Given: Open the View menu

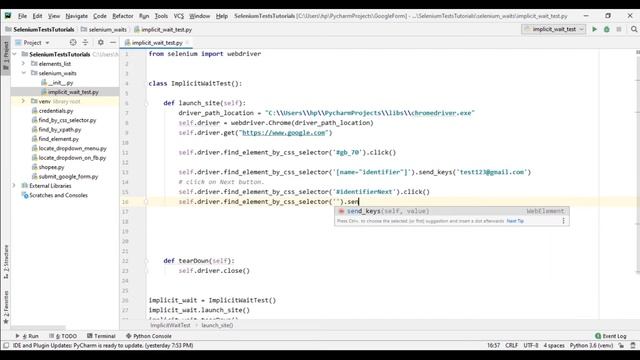Looking at the screenshot, I should [x=54, y=16].
